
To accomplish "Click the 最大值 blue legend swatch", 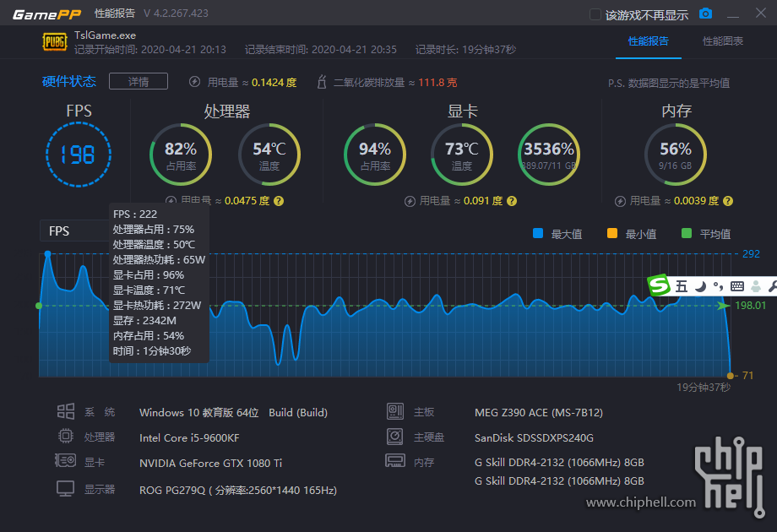I will click(x=538, y=233).
